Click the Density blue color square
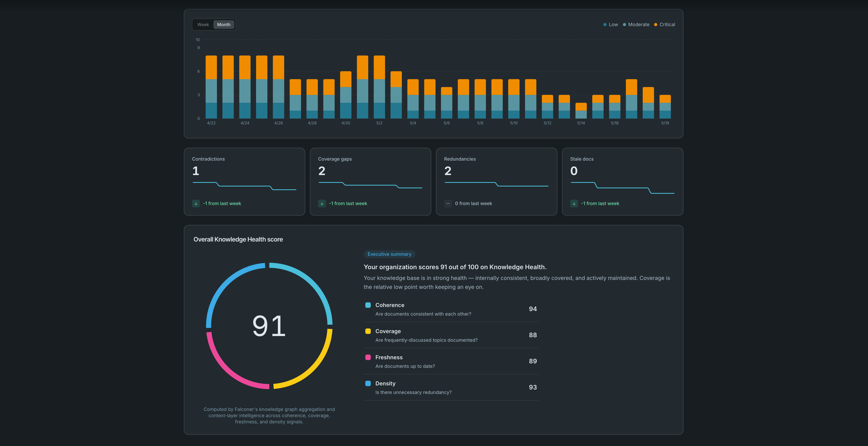This screenshot has width=868, height=446. (x=368, y=383)
